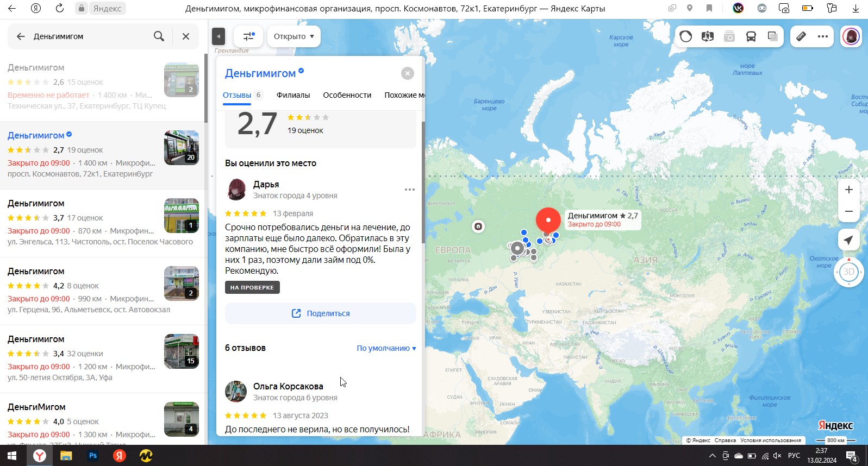Go back with the browser back arrow
The height and width of the screenshot is (466, 868).
[12, 8]
